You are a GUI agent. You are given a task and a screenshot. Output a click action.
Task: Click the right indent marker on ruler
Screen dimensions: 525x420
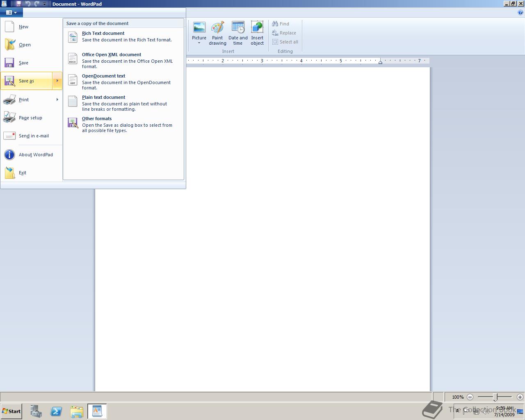click(x=380, y=62)
